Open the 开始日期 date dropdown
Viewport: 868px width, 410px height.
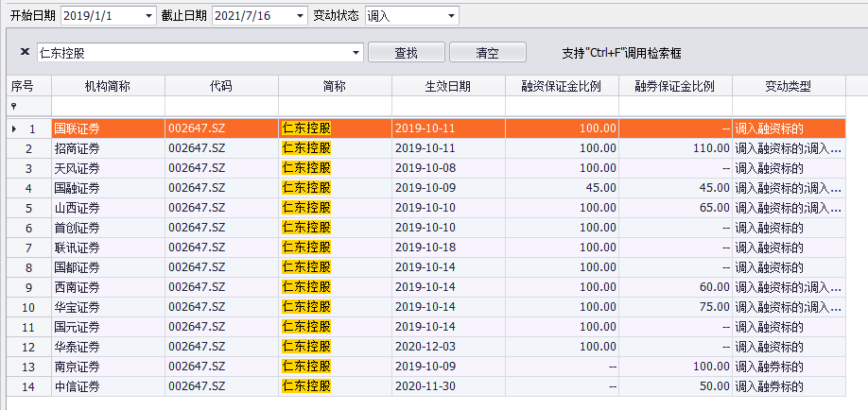tap(148, 16)
